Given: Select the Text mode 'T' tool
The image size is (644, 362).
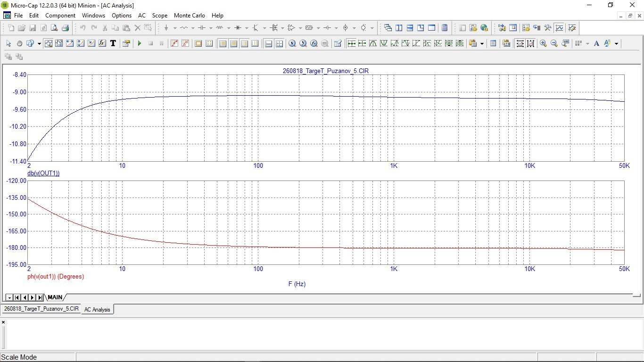Looking at the screenshot, I should click(x=113, y=43).
